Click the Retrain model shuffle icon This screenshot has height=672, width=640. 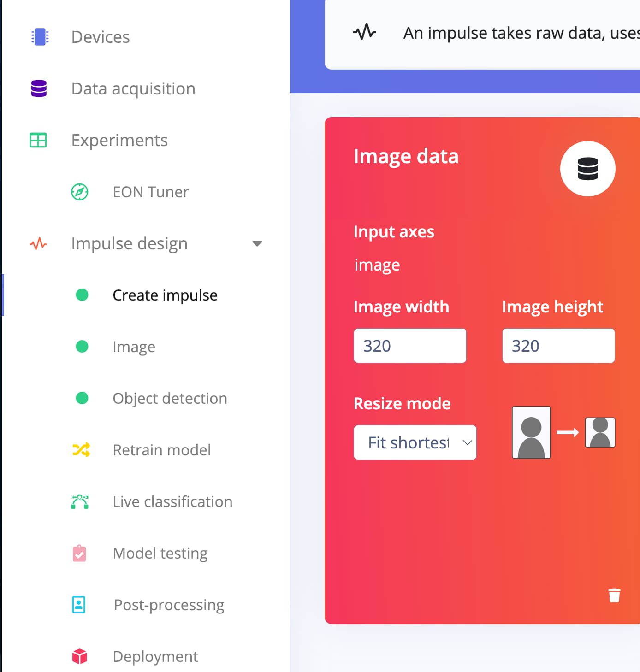click(81, 450)
